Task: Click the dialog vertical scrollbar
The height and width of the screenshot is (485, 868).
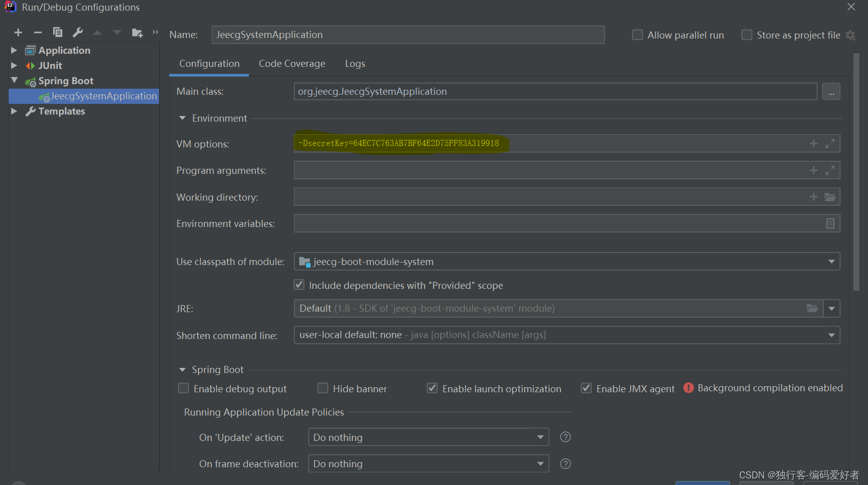Action: pyautogui.click(x=856, y=172)
